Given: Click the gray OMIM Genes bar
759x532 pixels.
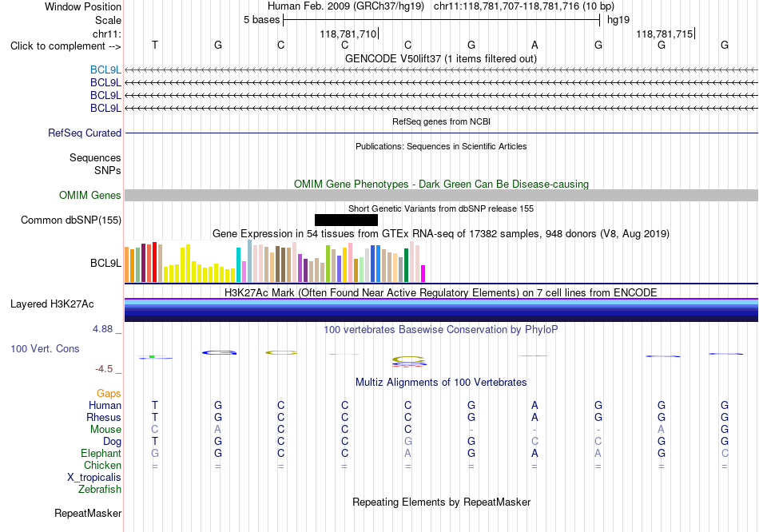Looking at the screenshot, I should pyautogui.click(x=441, y=195).
